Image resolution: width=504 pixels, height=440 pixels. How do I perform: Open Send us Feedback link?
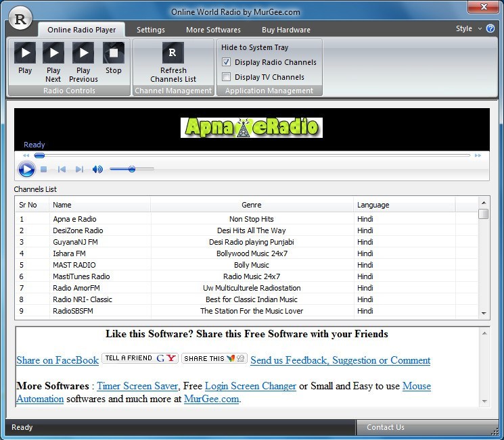[x=340, y=360]
